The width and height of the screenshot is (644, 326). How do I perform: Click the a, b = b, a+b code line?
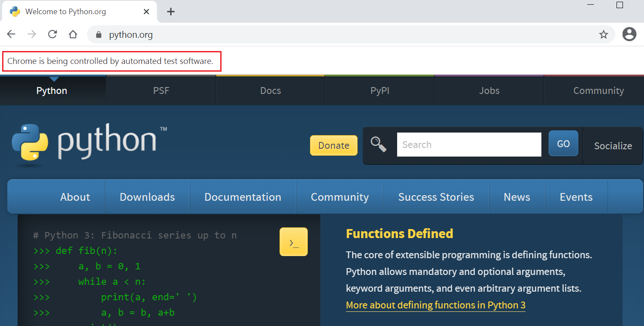coord(104,312)
